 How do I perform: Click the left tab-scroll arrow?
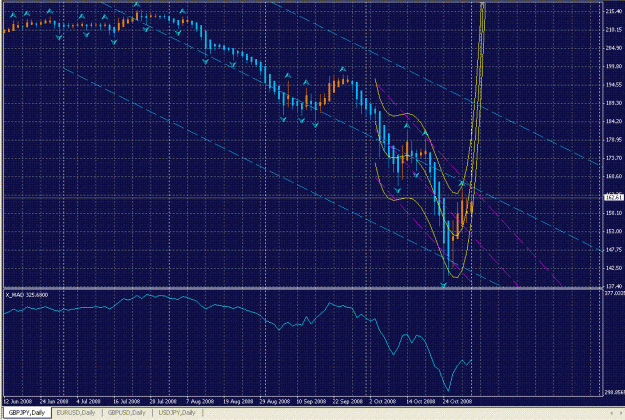pos(611,413)
